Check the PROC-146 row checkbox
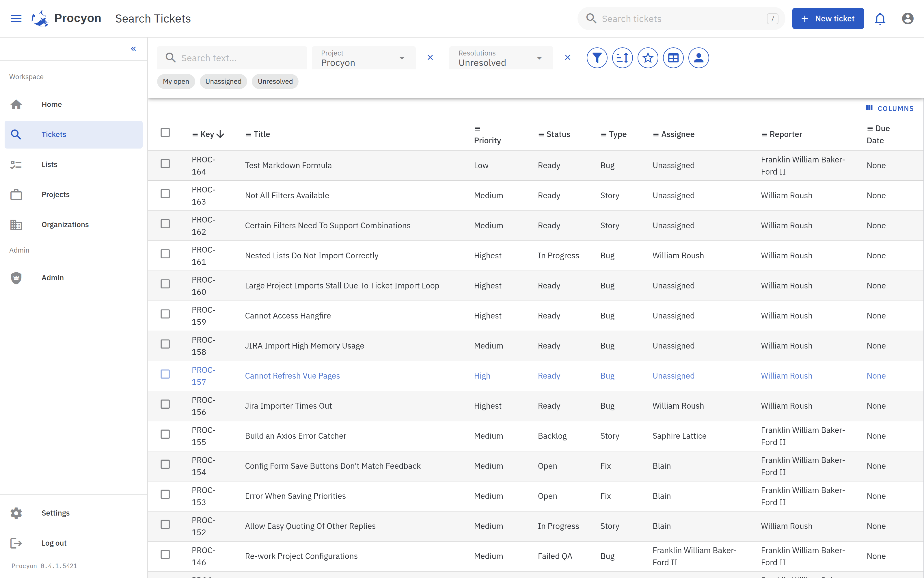The height and width of the screenshot is (578, 924). pos(165,554)
